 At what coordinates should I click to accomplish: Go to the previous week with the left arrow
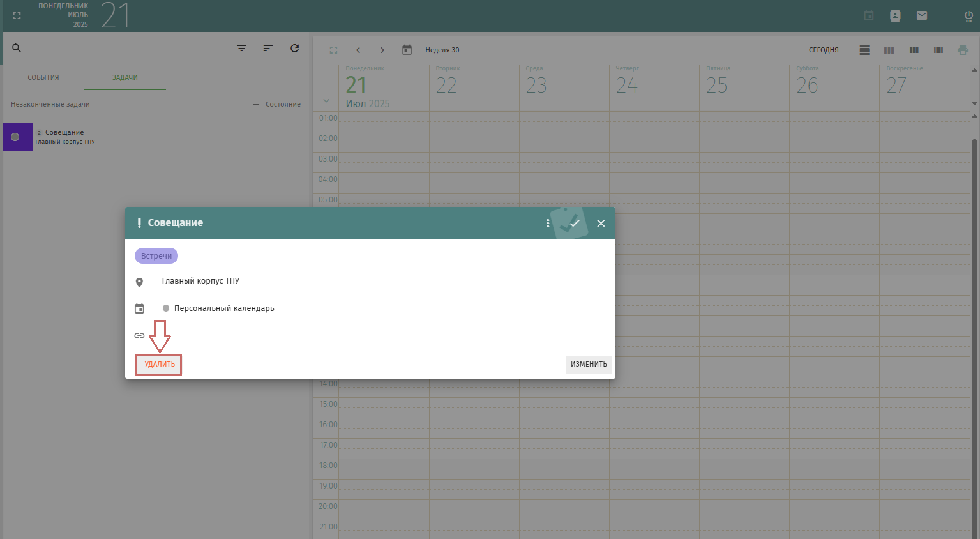click(x=358, y=50)
